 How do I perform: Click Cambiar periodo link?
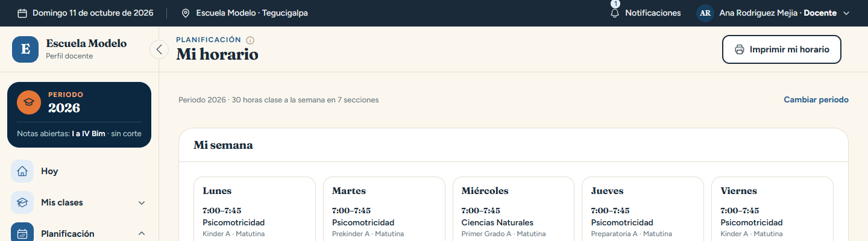tap(816, 99)
